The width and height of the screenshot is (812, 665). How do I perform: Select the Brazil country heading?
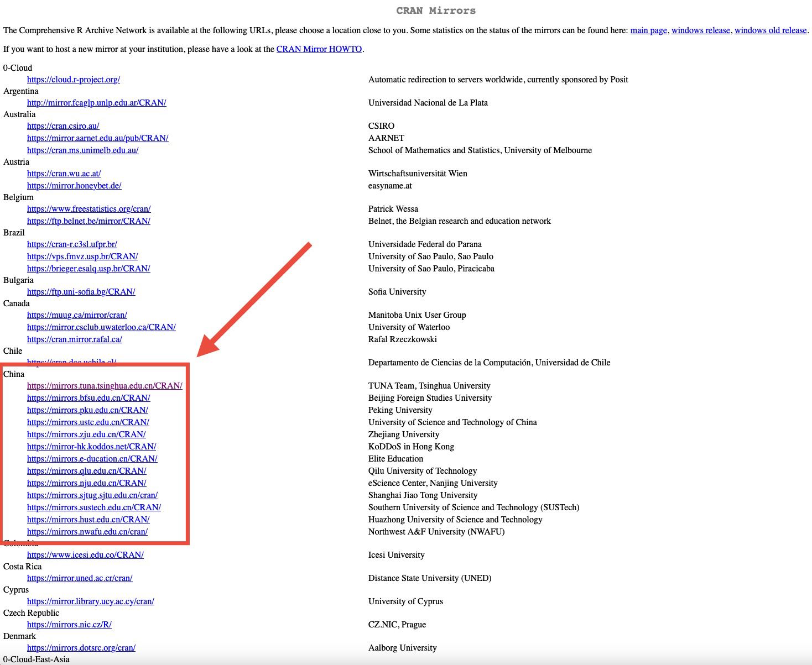pyautogui.click(x=14, y=233)
